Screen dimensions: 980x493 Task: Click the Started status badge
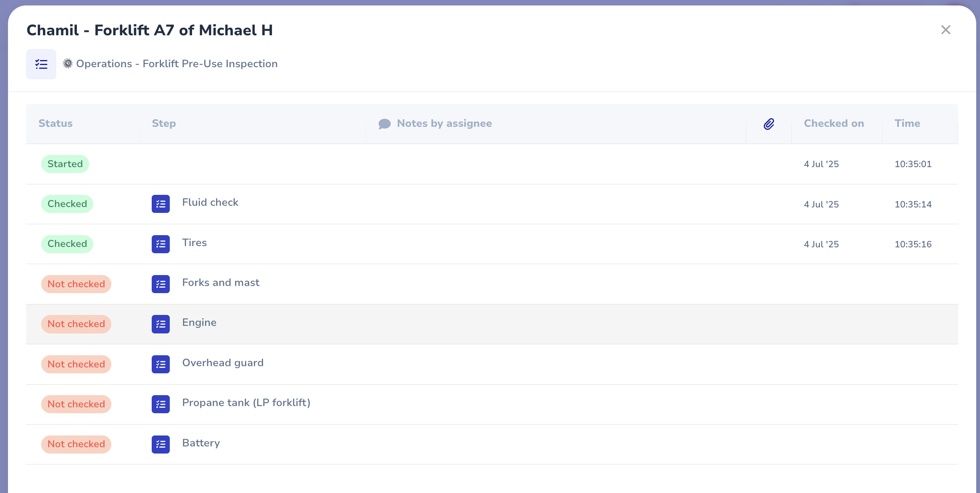(65, 164)
